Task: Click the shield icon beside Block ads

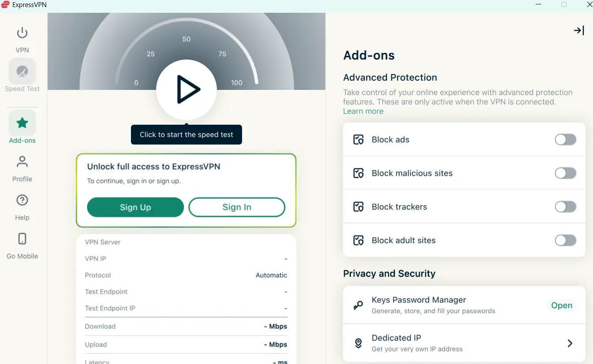Action: (x=358, y=140)
